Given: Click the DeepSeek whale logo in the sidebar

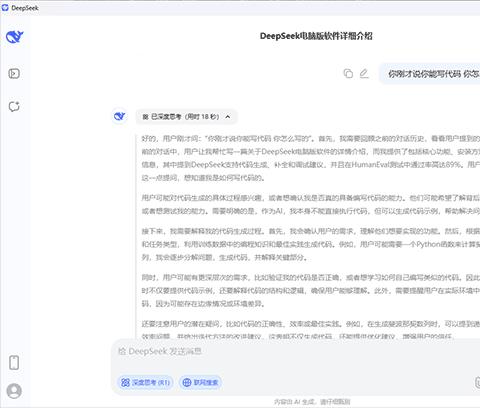Looking at the screenshot, I should [14, 37].
